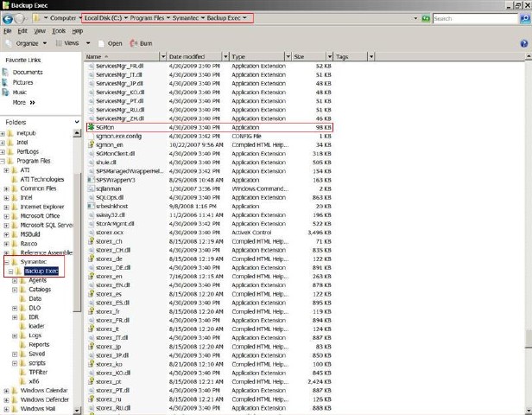This screenshot has height=415, width=532.
Task: Open the blue Help question mark icon
Action: tap(524, 43)
